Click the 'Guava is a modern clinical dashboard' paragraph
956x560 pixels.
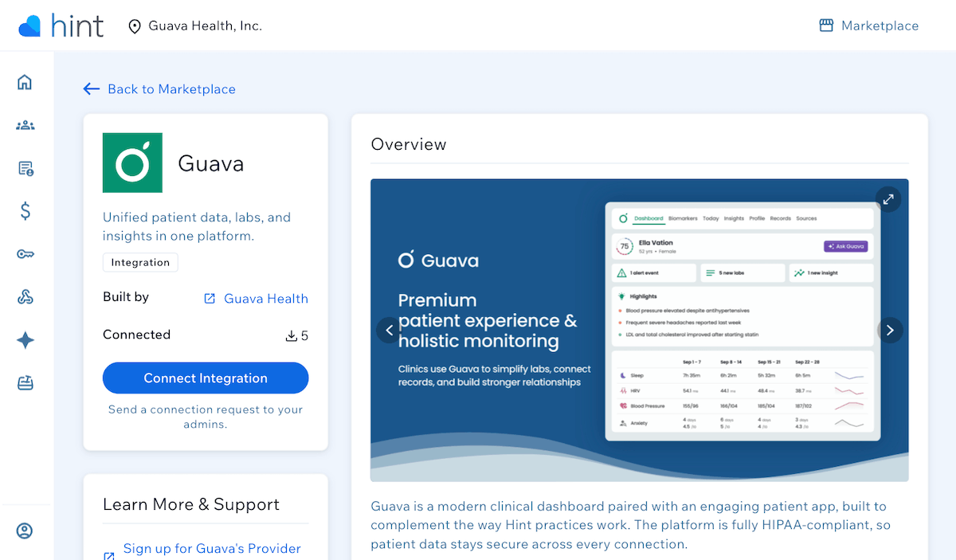630,525
